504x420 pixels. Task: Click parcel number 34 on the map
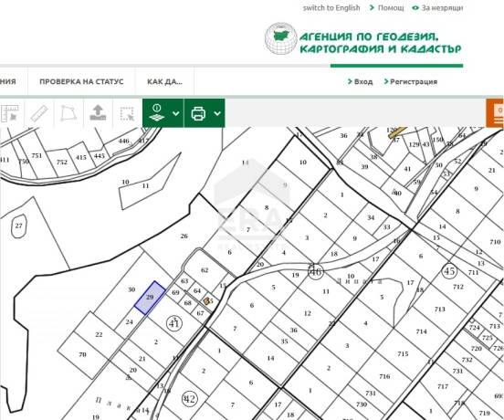tap(371, 217)
